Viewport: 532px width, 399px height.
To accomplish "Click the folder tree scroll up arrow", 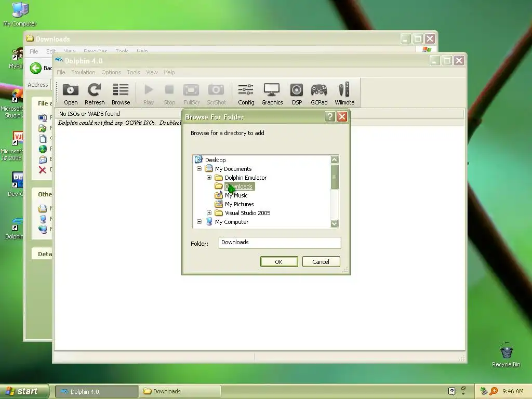I will click(334, 159).
